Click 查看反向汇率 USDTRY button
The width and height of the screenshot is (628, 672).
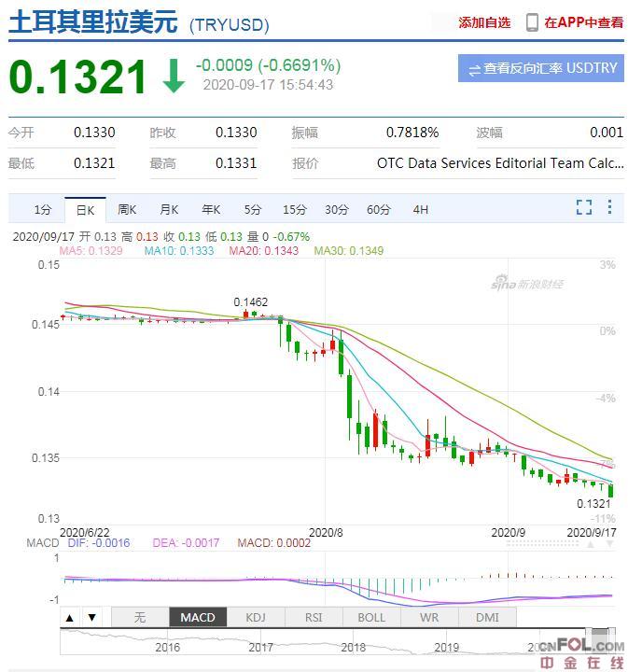pyautogui.click(x=541, y=68)
